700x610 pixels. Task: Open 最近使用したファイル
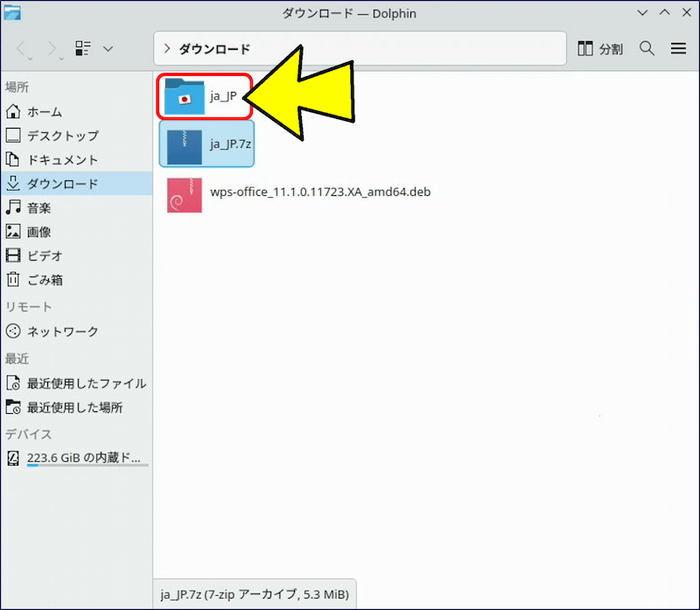85,383
